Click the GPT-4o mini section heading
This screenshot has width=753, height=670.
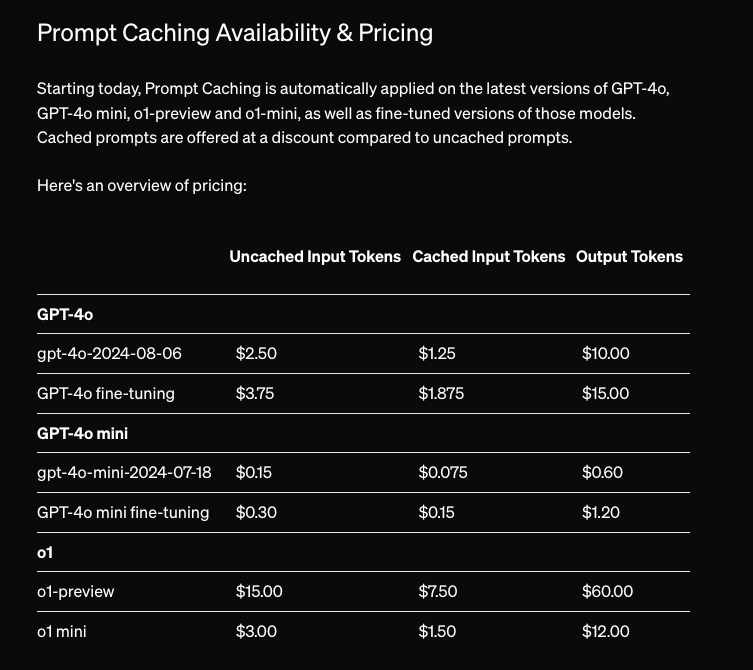tap(82, 433)
